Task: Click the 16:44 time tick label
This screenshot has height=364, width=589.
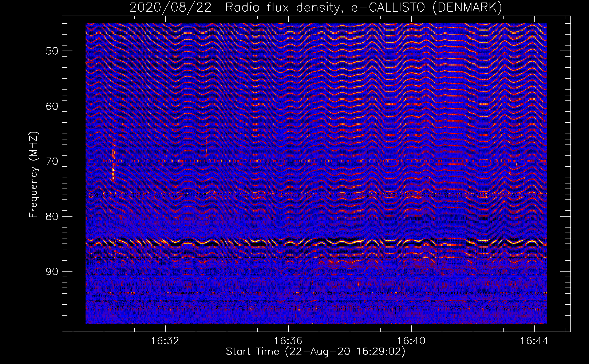Action: pos(534,341)
